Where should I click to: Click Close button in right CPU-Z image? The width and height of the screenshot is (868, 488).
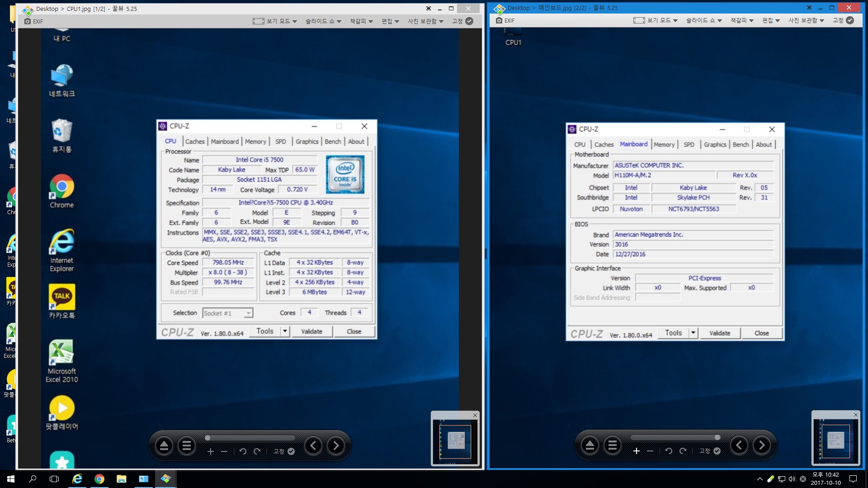coord(762,333)
